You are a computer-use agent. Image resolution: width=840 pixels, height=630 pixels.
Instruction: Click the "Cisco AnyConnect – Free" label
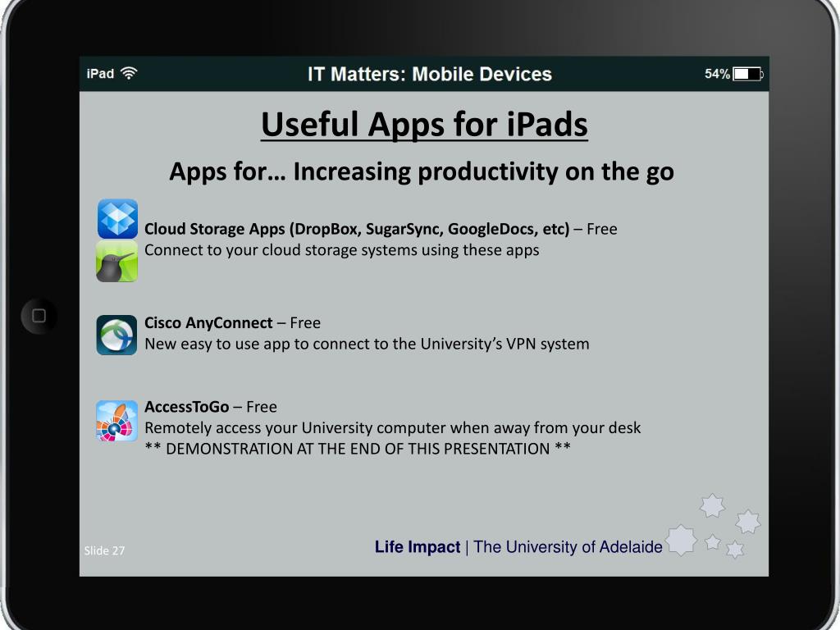point(232,323)
